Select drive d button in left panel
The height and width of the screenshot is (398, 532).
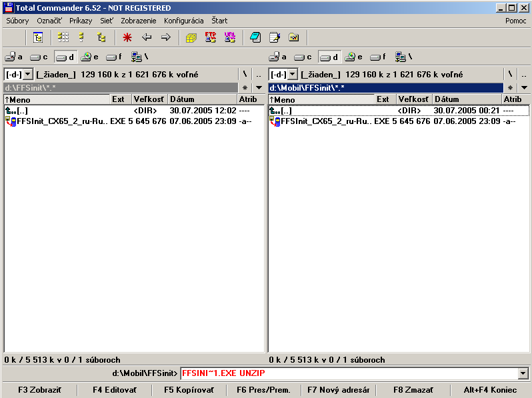pyautogui.click(x=65, y=57)
